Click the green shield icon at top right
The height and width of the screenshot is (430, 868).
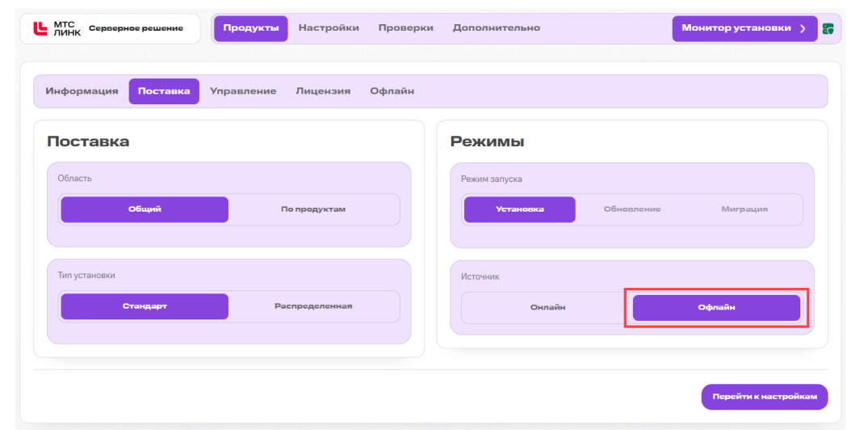pyautogui.click(x=828, y=29)
